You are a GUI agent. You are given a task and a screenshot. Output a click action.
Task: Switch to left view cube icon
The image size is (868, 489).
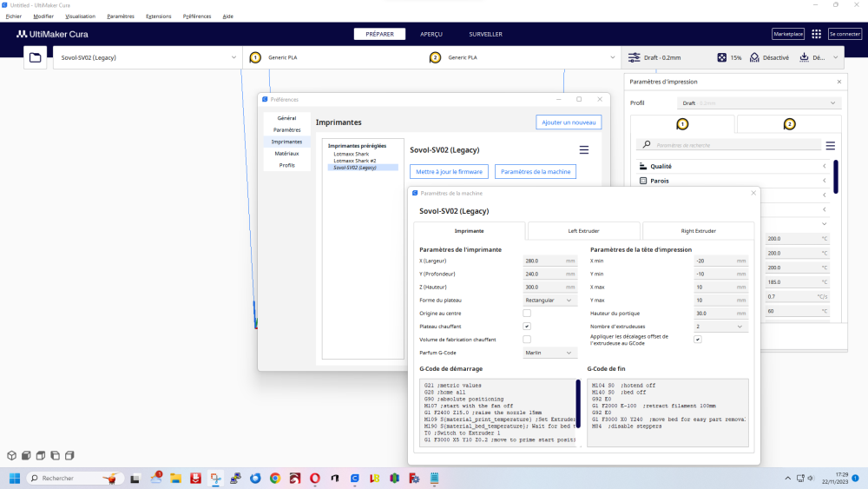click(55, 455)
